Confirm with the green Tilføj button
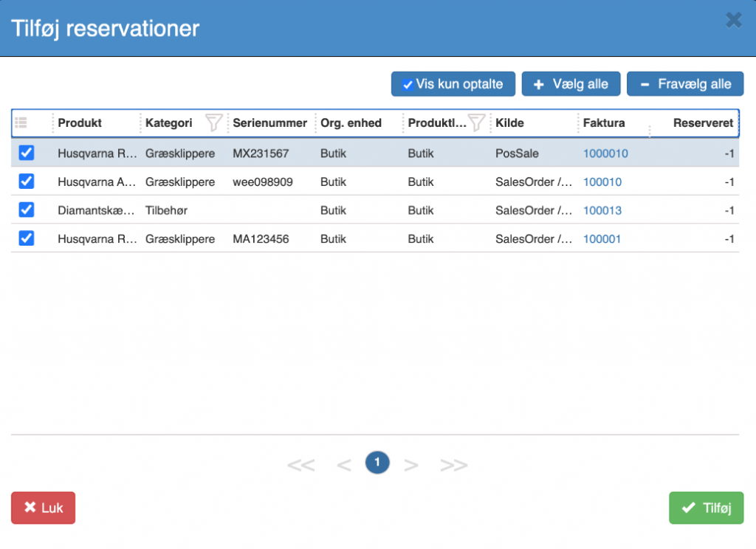Screen dimensions: 756x549 706,508
